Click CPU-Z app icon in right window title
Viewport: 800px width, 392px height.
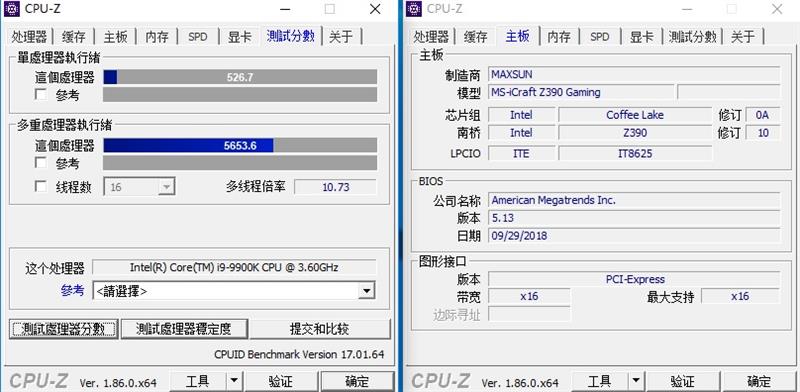[414, 9]
